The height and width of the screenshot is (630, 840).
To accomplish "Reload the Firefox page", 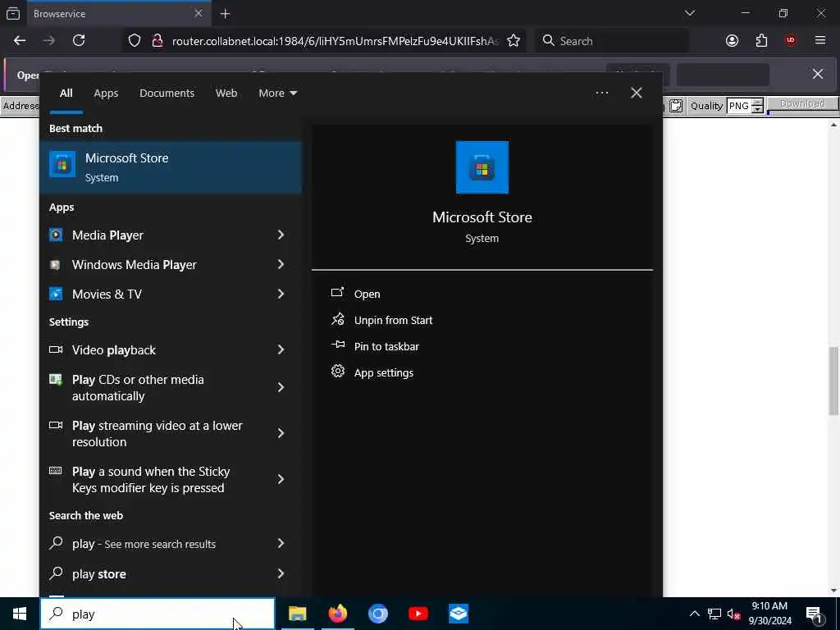I will [79, 41].
